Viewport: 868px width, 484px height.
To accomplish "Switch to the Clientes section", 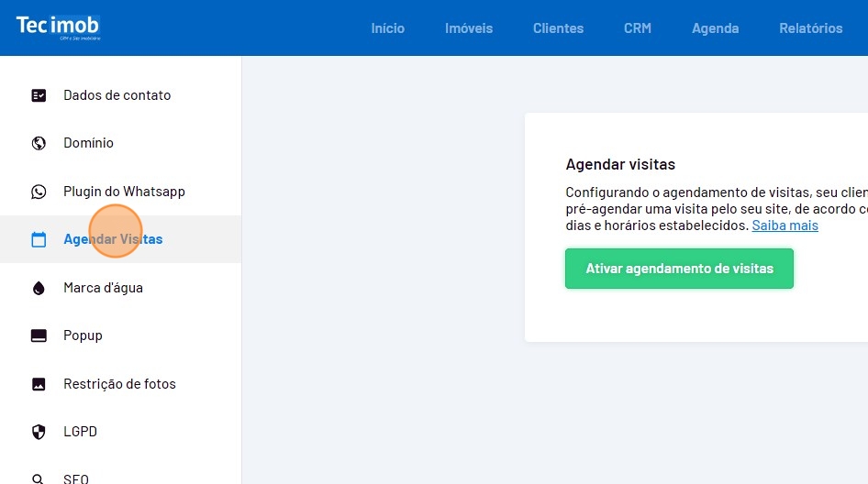I will pos(558,28).
